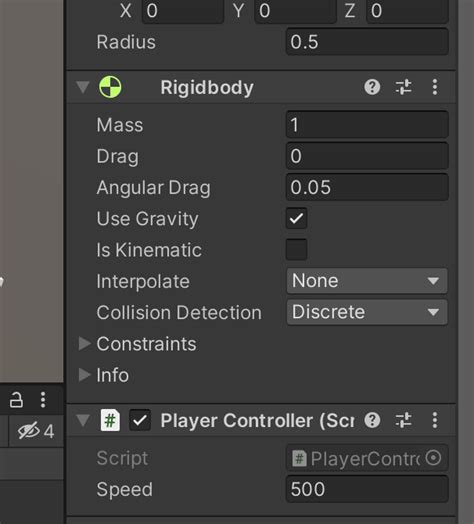Screen dimensions: 474x524
Task: Open Rigidbody preset settings sliders icon
Action: [x=403, y=87]
